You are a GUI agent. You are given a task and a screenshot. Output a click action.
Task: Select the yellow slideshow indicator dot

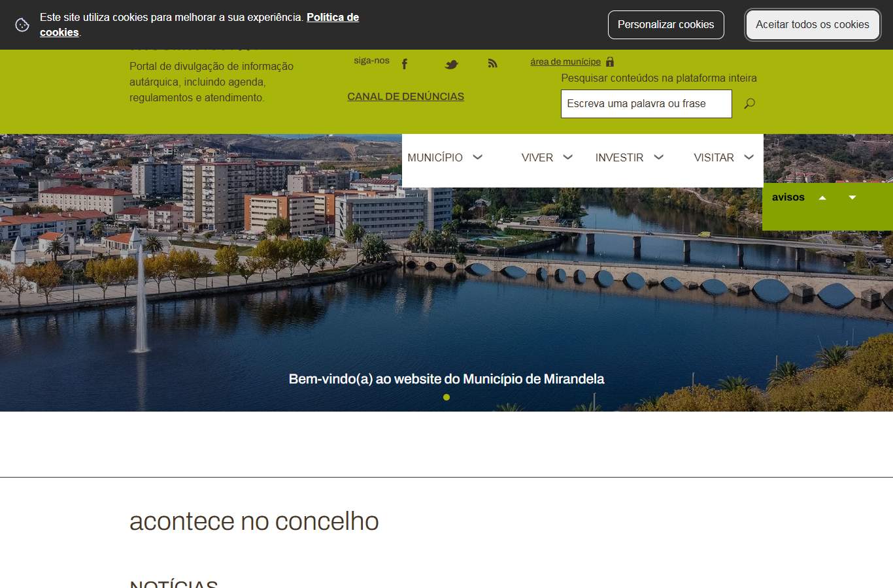[446, 397]
